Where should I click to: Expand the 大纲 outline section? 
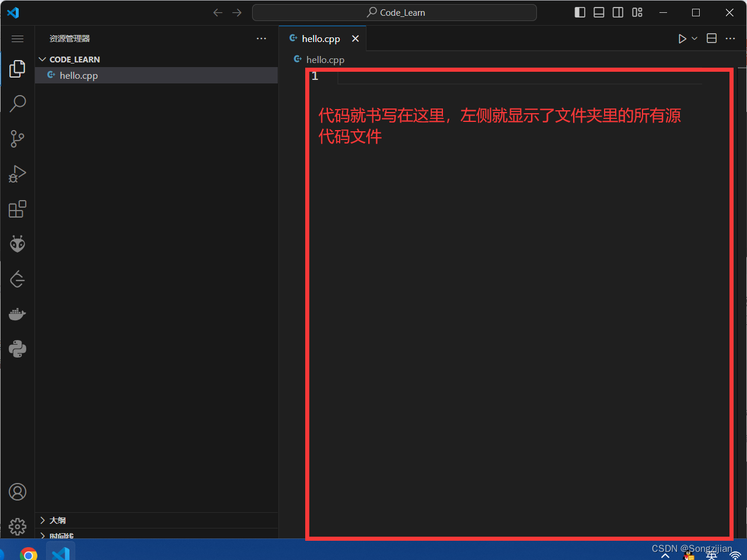[x=156, y=520]
